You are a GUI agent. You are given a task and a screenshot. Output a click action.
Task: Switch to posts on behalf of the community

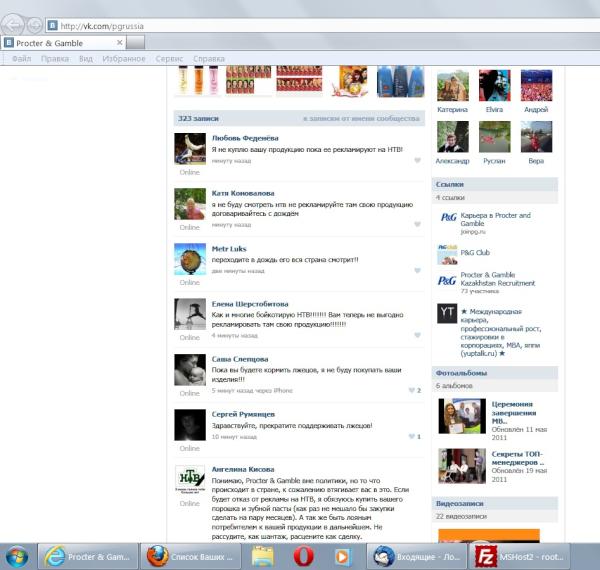click(361, 119)
